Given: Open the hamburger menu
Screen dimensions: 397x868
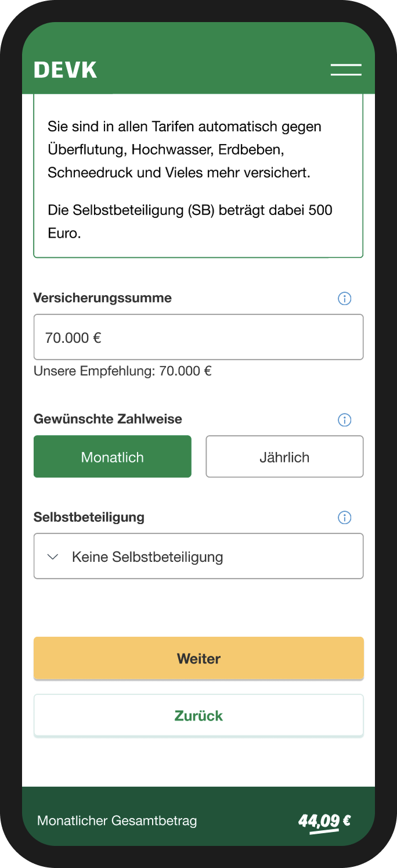Looking at the screenshot, I should pos(346,70).
